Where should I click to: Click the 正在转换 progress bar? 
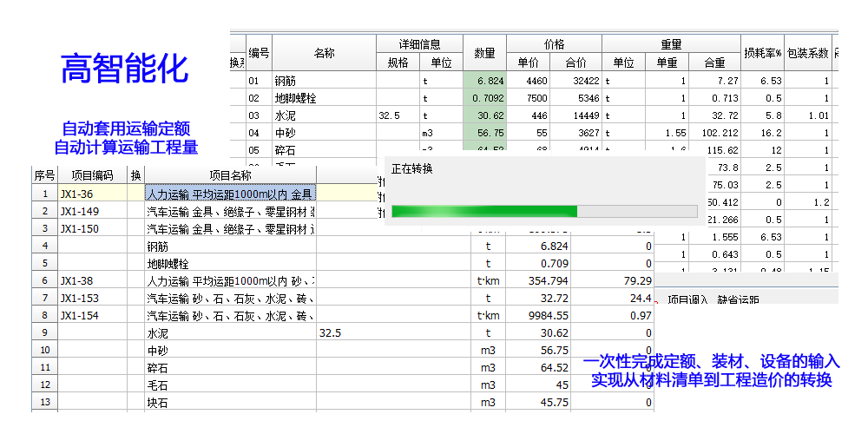tap(544, 212)
